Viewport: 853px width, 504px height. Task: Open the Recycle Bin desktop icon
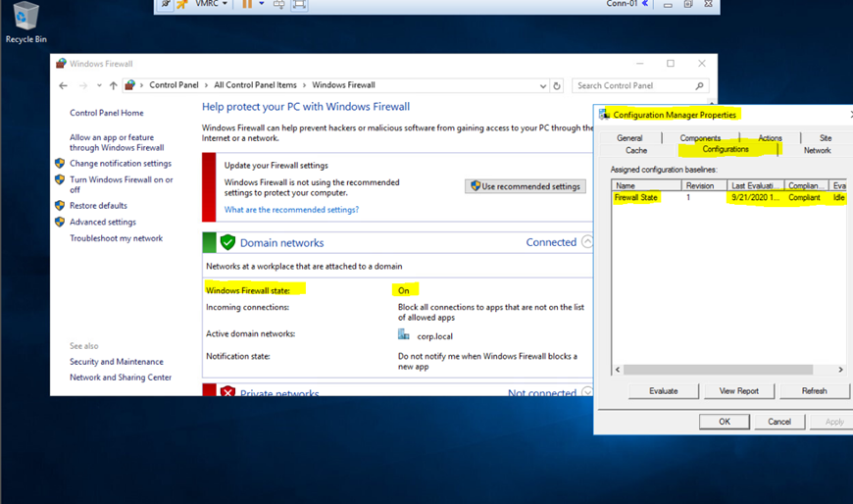coord(25,22)
